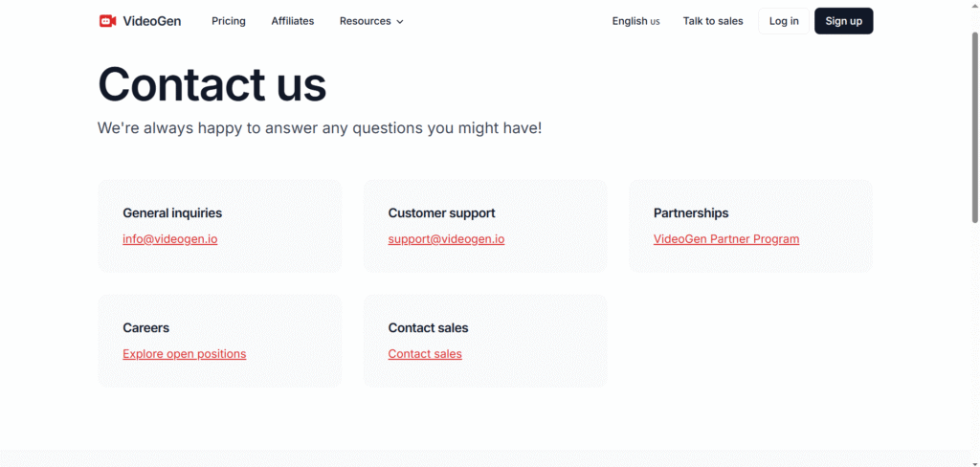Click the vertical scrollbar thumb
980x467 pixels.
tap(975, 127)
